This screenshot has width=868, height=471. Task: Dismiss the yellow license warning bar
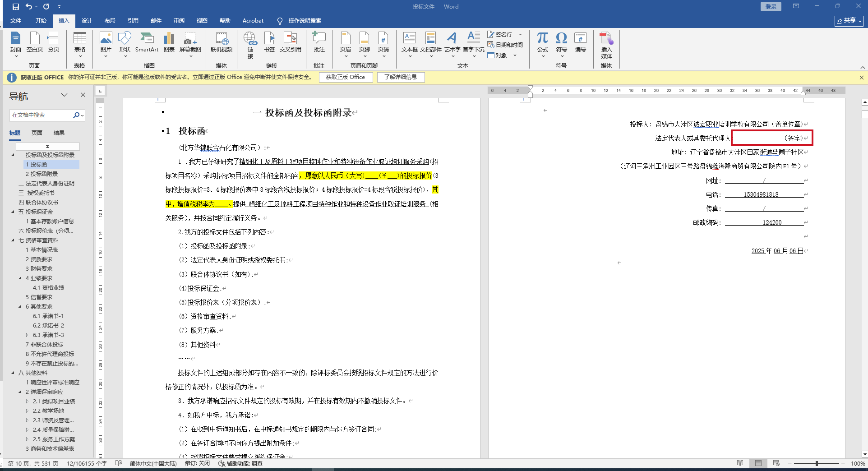[862, 78]
